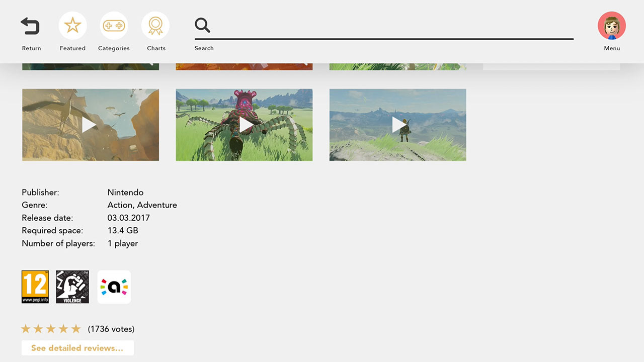Open the Categories controller icon
The image size is (644, 362).
click(114, 25)
